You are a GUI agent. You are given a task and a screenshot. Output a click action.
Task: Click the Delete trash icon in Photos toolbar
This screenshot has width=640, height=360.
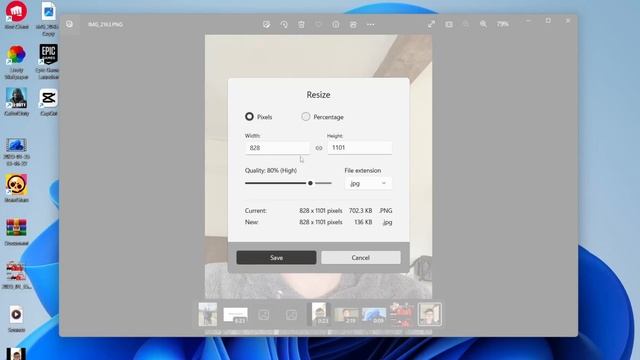click(301, 24)
